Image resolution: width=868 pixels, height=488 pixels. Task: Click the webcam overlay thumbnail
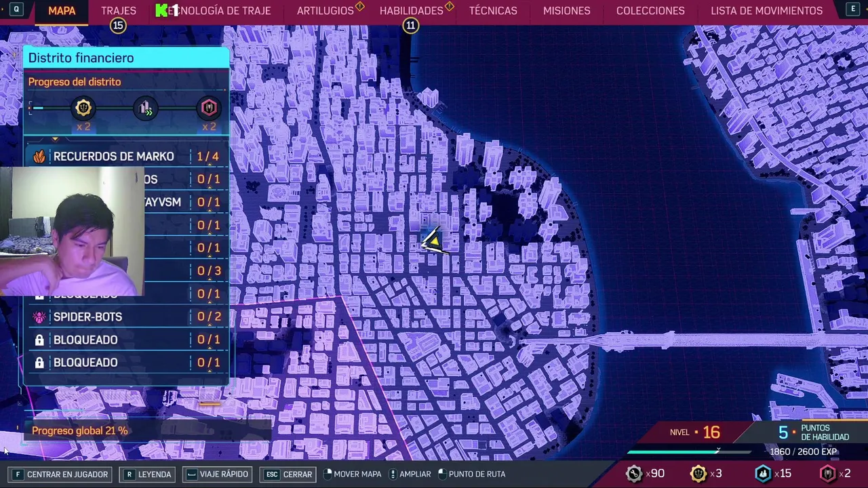click(x=72, y=231)
